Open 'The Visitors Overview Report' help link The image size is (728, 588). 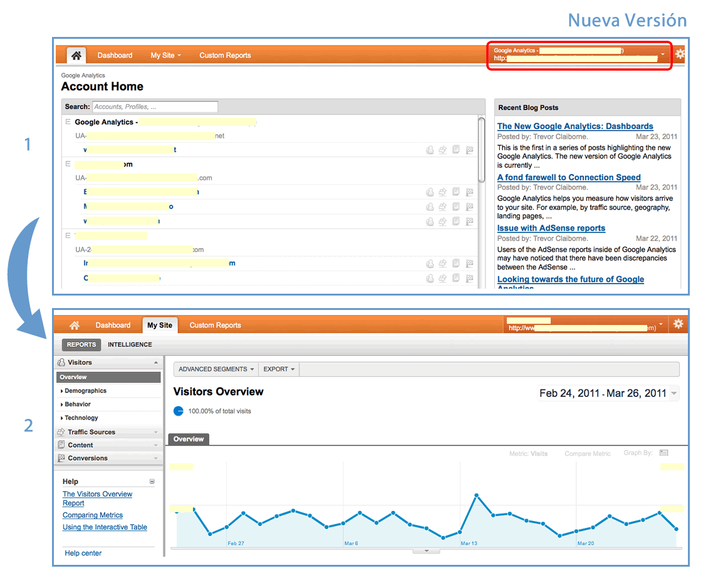click(x=97, y=498)
